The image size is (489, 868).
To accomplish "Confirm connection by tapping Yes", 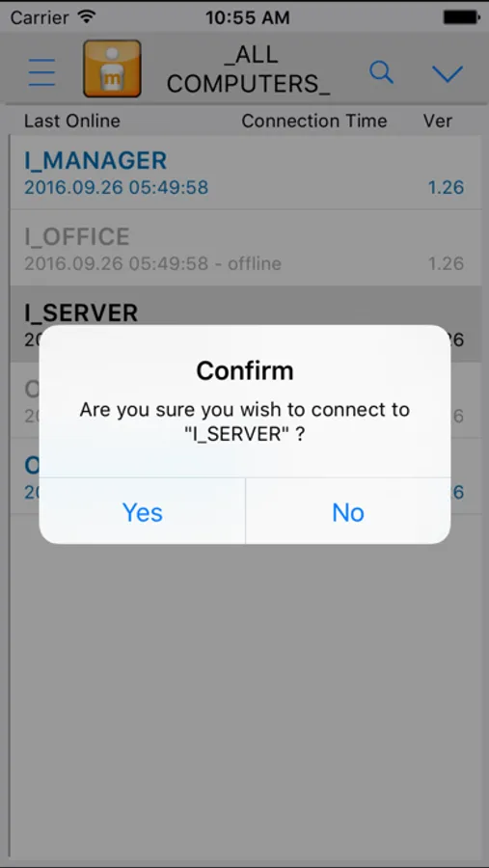I will pyautogui.click(x=143, y=512).
